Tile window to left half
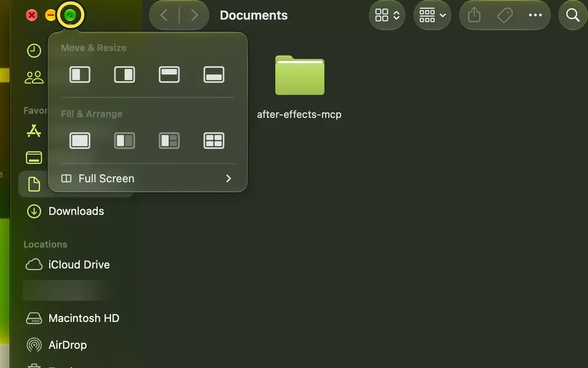The width and height of the screenshot is (588, 368). tap(80, 74)
